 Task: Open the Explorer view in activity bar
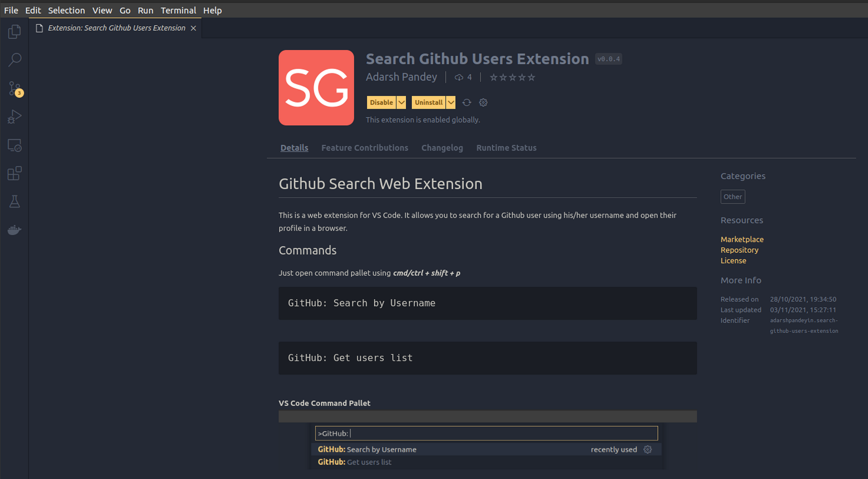[x=14, y=32]
